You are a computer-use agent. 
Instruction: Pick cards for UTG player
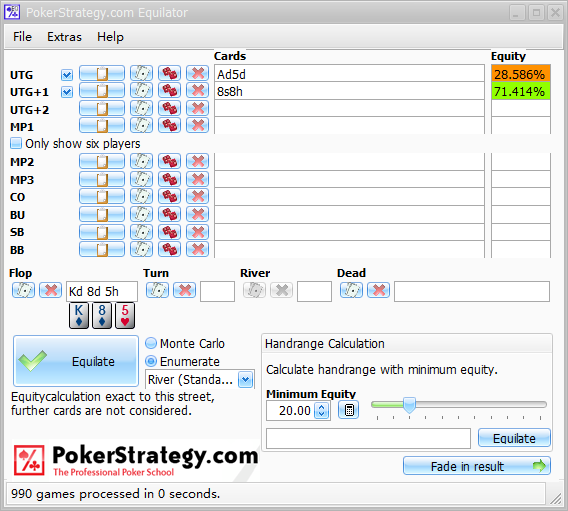pyautogui.click(x=141, y=74)
